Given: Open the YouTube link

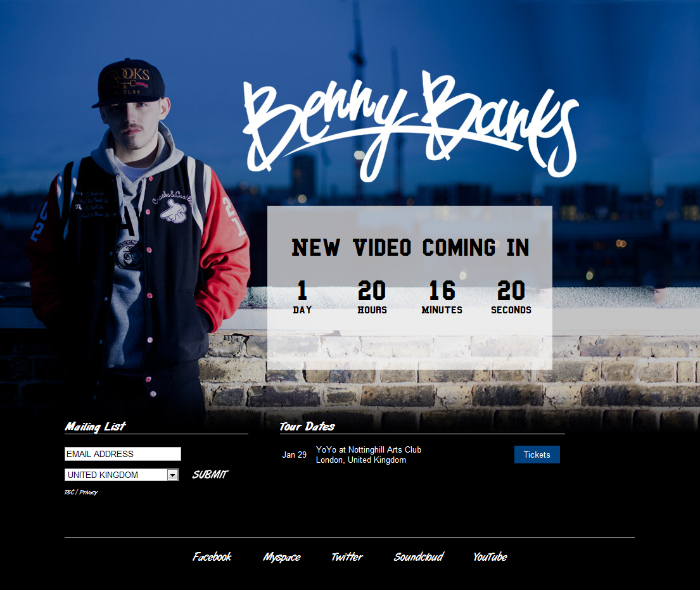Looking at the screenshot, I should [x=490, y=556].
